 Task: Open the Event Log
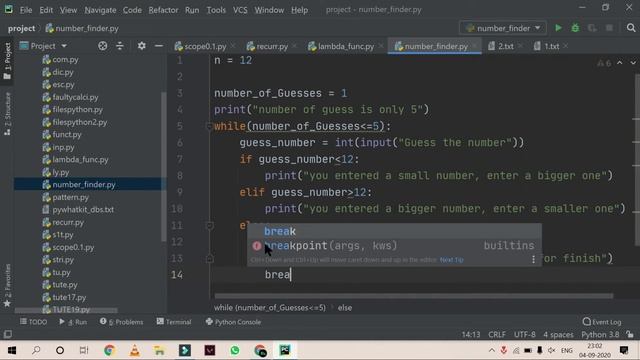(602, 322)
